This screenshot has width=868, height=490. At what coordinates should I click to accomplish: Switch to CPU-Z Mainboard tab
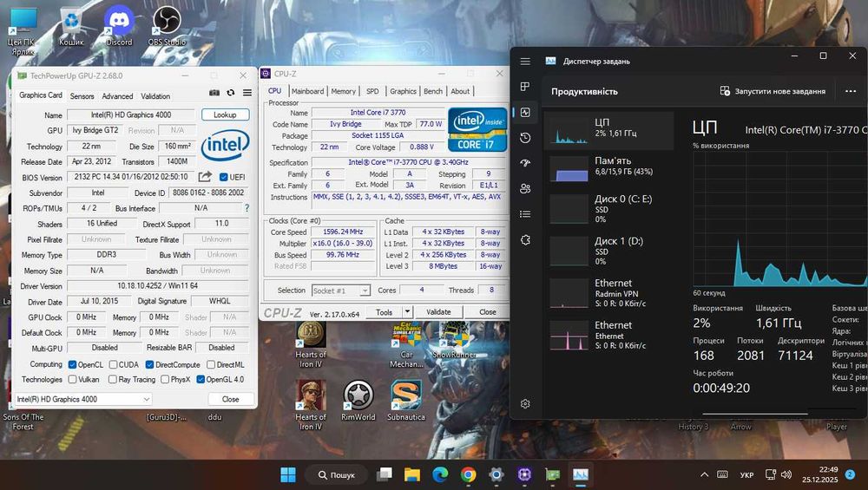click(307, 91)
